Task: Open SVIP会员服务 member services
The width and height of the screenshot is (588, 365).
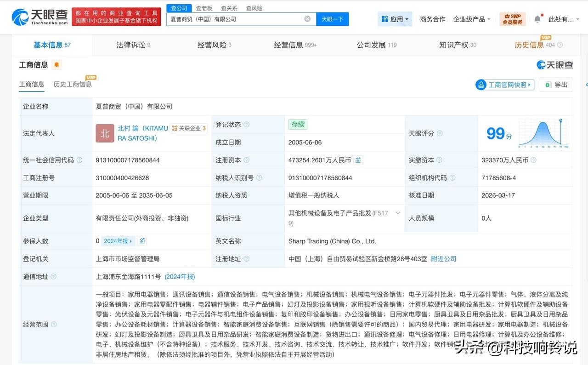Action: tap(512, 18)
